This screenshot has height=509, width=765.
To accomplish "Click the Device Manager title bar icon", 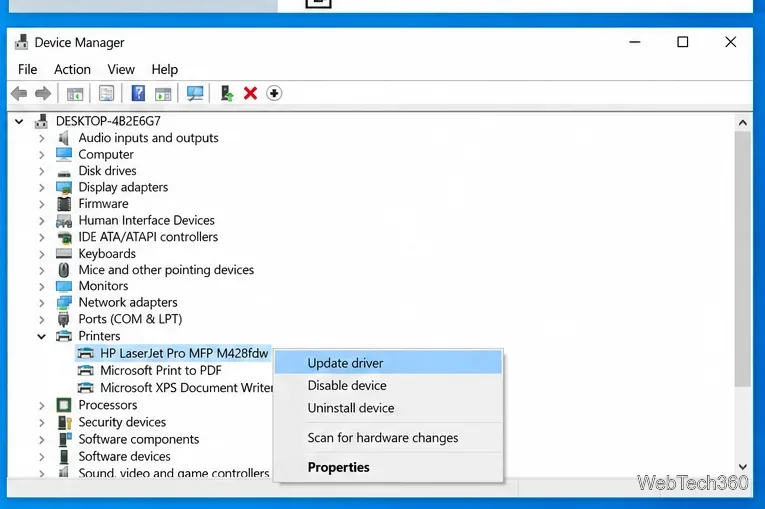I will pos(21,42).
